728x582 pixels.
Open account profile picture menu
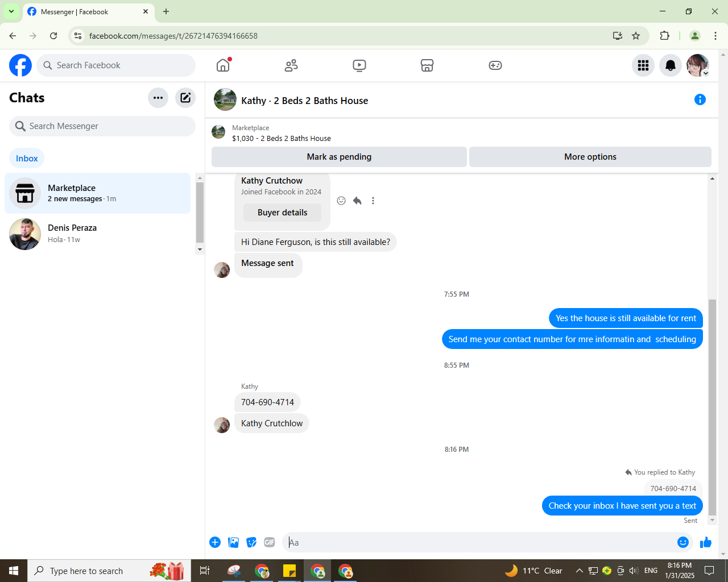[x=698, y=65]
